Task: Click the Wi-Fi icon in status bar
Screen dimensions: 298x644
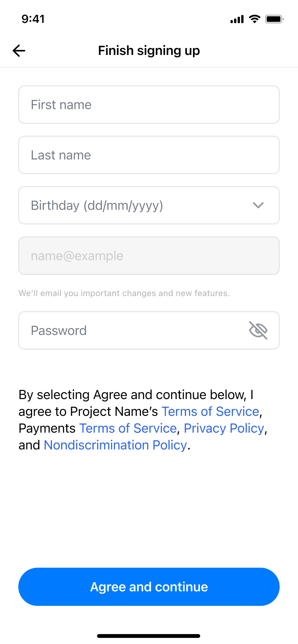Action: 254,19
